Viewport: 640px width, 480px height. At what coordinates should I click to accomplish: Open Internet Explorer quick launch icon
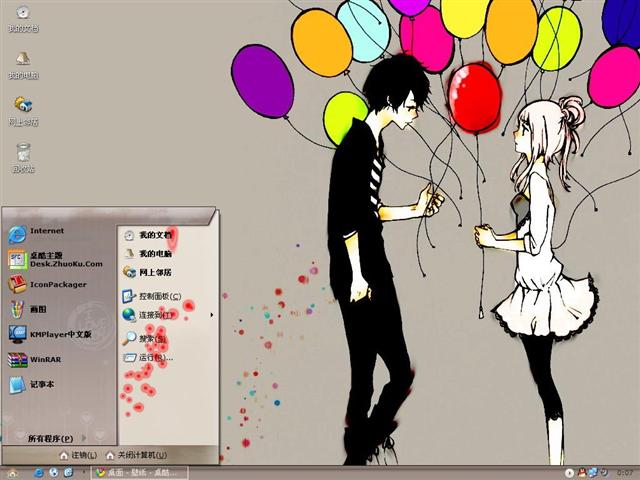(x=39, y=473)
